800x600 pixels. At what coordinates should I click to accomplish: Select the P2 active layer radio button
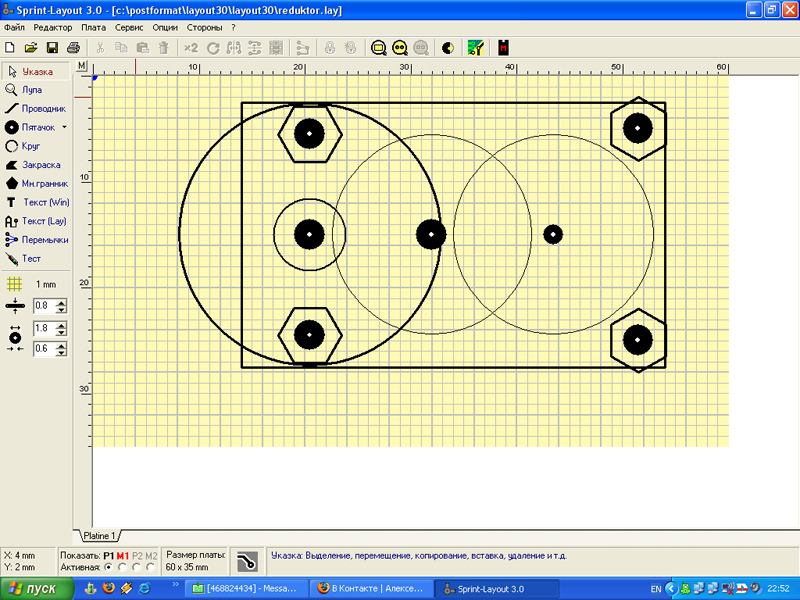137,567
